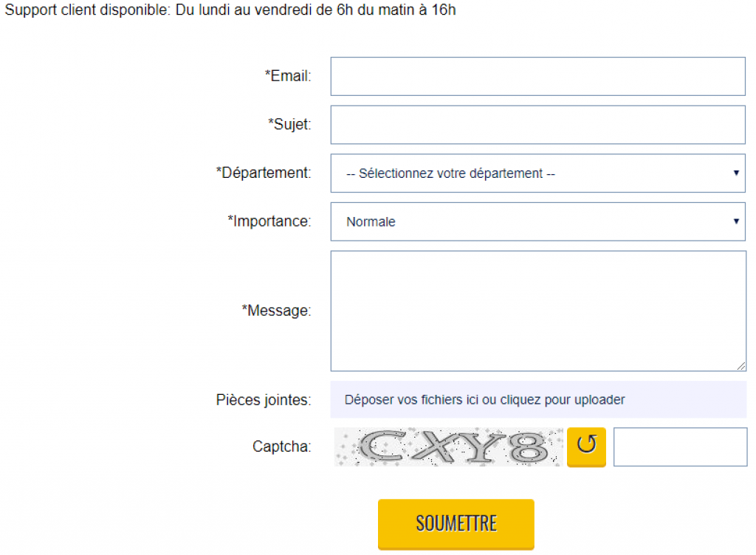756x555 pixels.
Task: Click the Pièces jointes label
Action: [264, 399]
